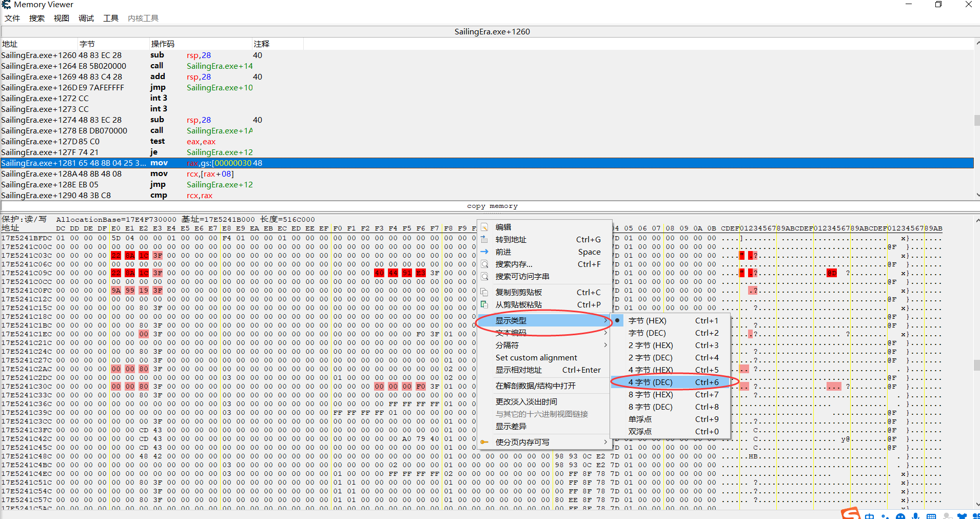The width and height of the screenshot is (980, 519).
Task: Choose 在解剖数据/结构中打开 menu entry
Action: [x=544, y=386]
